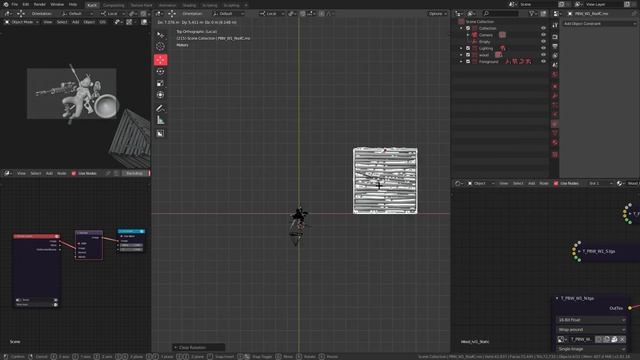The width and height of the screenshot is (640, 360).
Task: Click the Backdrop button in the compositor header
Action: 135,173
